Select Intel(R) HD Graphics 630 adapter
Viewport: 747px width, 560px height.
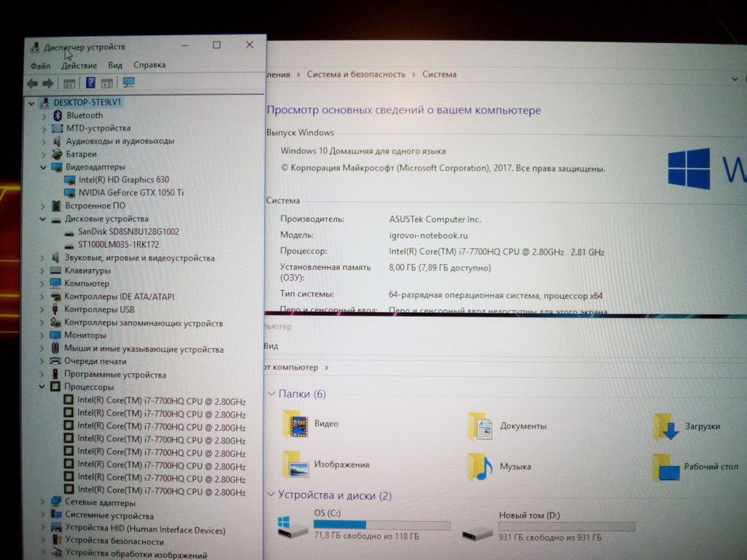(123, 179)
